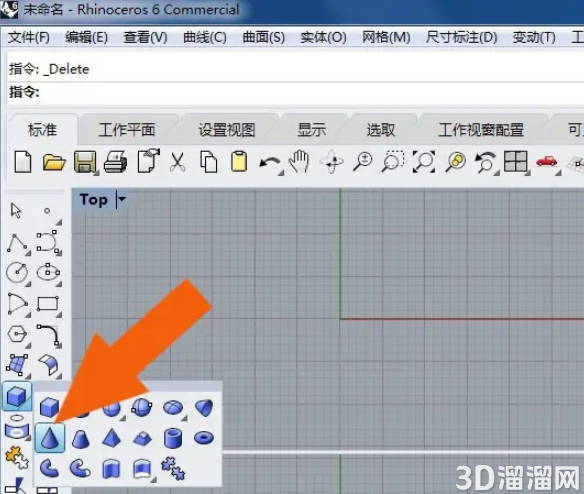Choose the Extrude Surface icon

(x=142, y=469)
